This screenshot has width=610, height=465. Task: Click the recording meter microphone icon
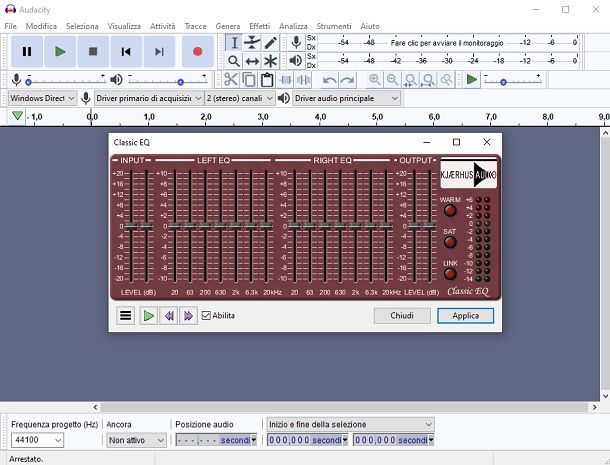click(x=296, y=42)
